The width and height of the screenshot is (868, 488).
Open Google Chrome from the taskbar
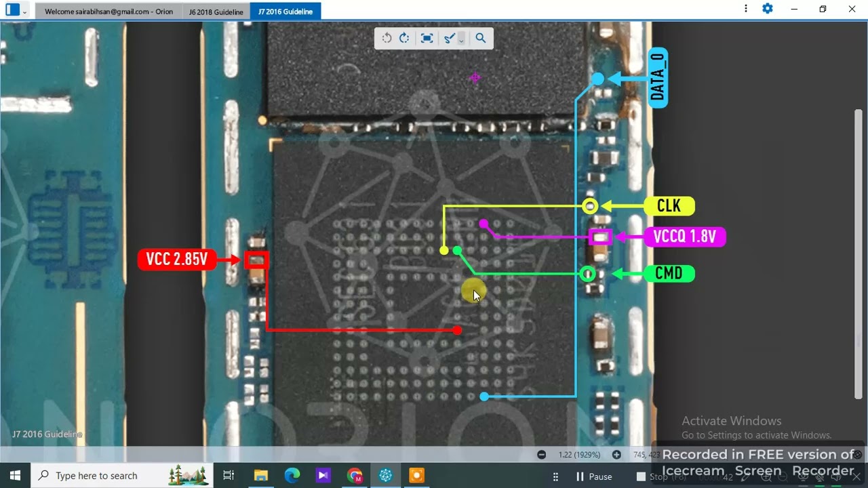point(355,476)
